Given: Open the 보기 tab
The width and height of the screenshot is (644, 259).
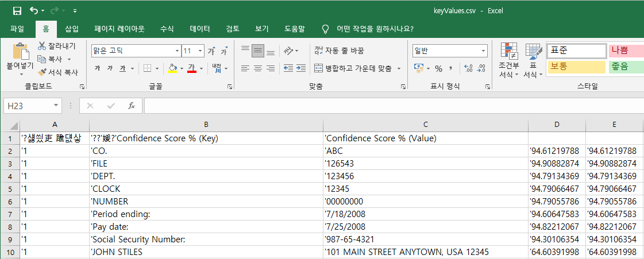Looking at the screenshot, I should tap(261, 29).
